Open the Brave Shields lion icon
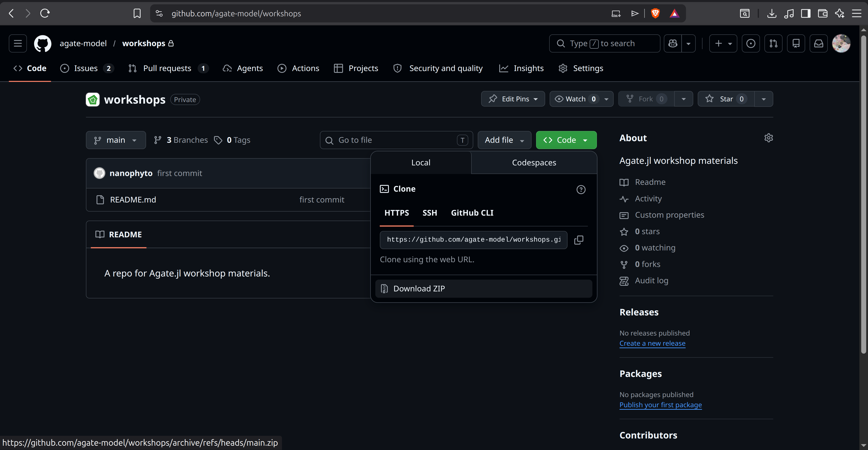The width and height of the screenshot is (868, 450). click(x=655, y=14)
